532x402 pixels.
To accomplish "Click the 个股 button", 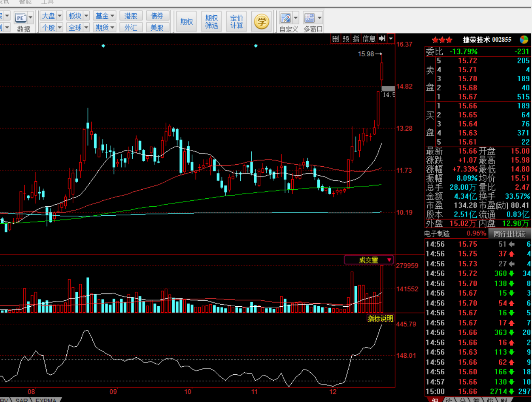I will tap(48, 28).
